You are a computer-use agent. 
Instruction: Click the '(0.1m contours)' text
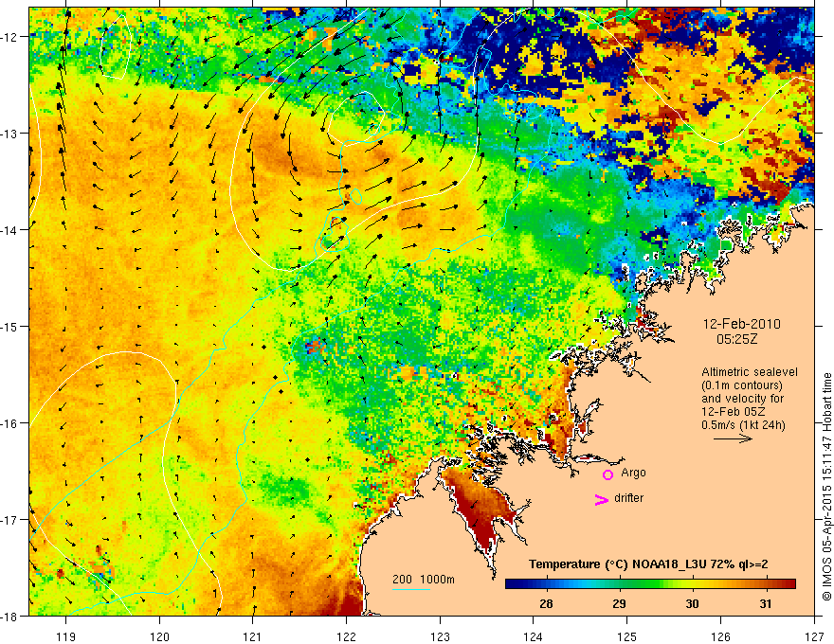pos(742,385)
